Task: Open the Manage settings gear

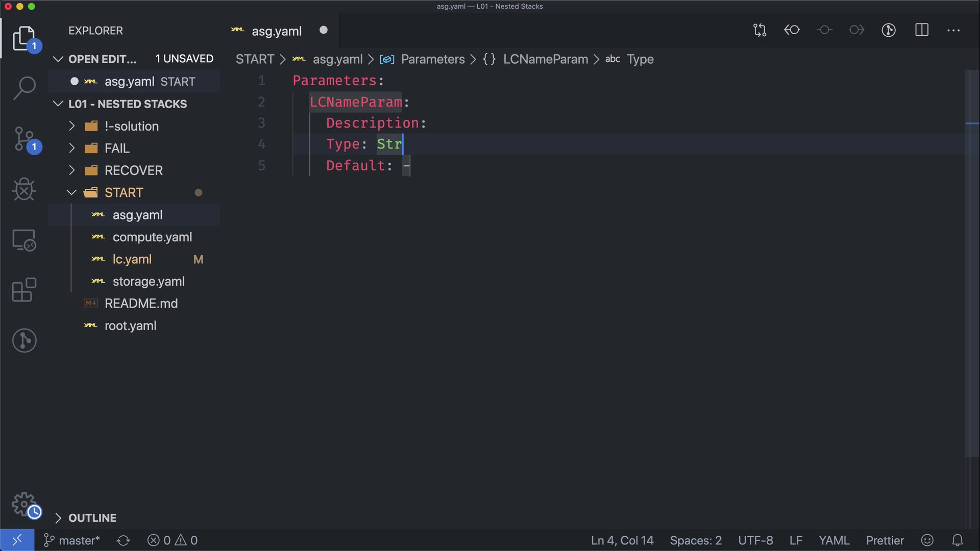Action: (24, 504)
